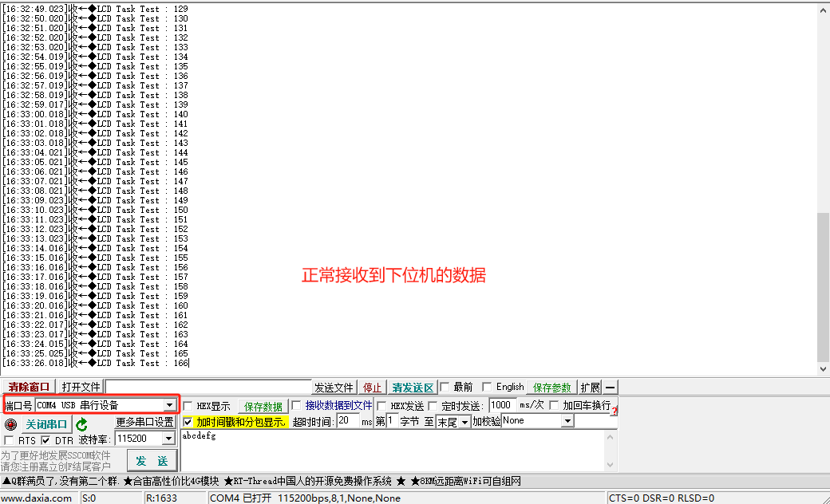Open 更多串口设置 more port settings
The width and height of the screenshot is (830, 504).
[145, 422]
